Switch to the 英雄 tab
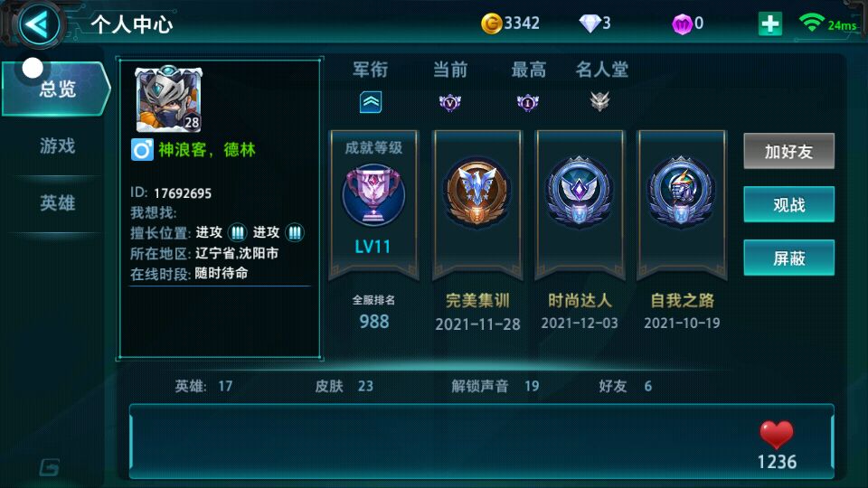The image size is (868, 488). pos(56,203)
